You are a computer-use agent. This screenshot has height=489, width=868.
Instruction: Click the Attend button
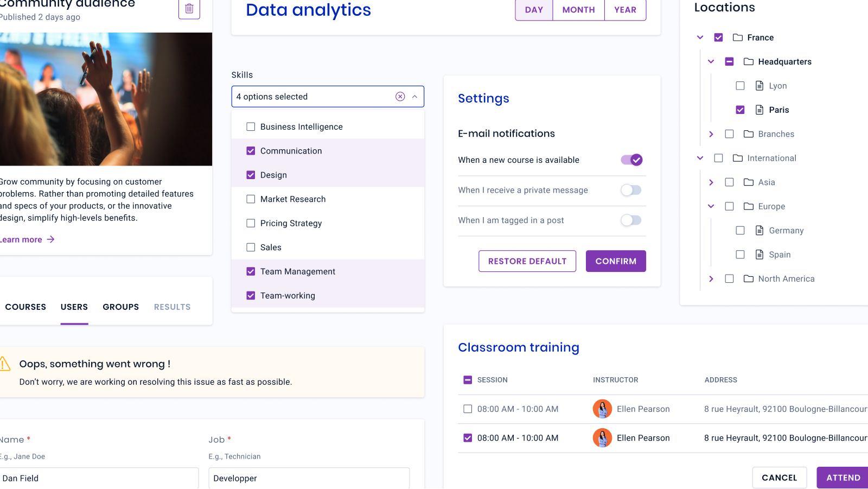coord(843,478)
